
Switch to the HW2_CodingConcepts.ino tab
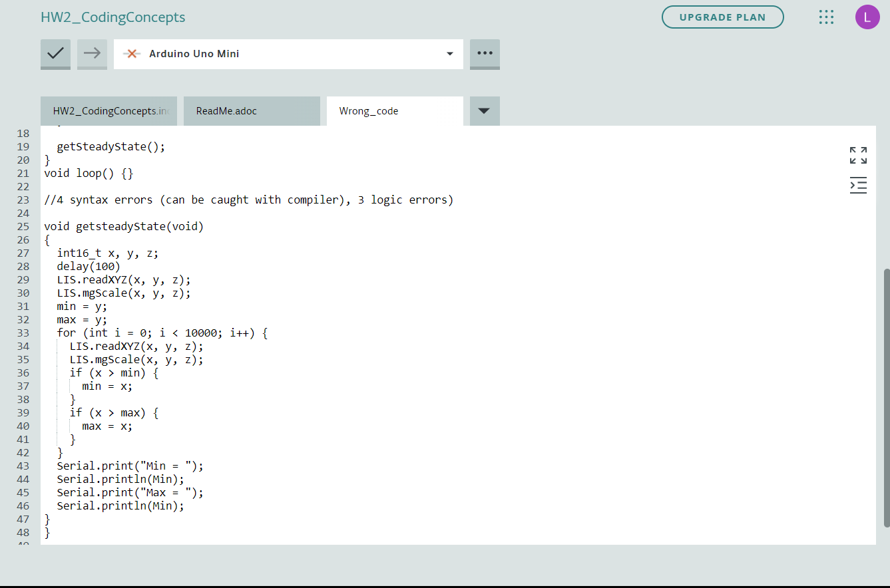click(x=109, y=110)
